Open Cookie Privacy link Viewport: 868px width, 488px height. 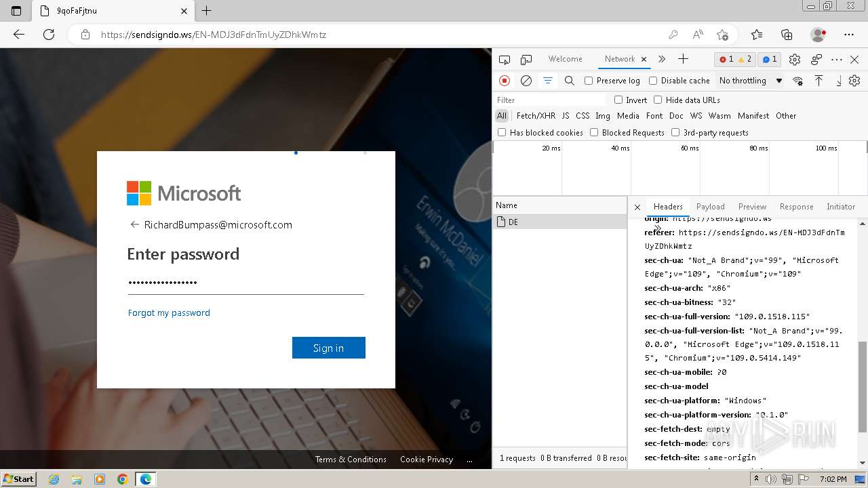[427, 460]
